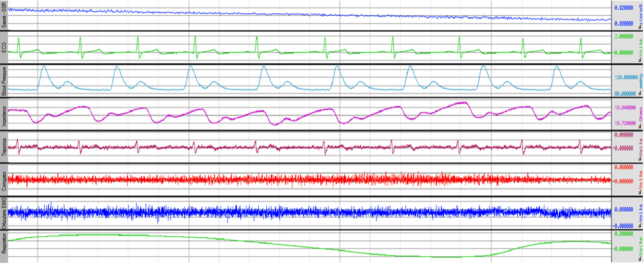Select the Respiration channel label

tap(4, 244)
